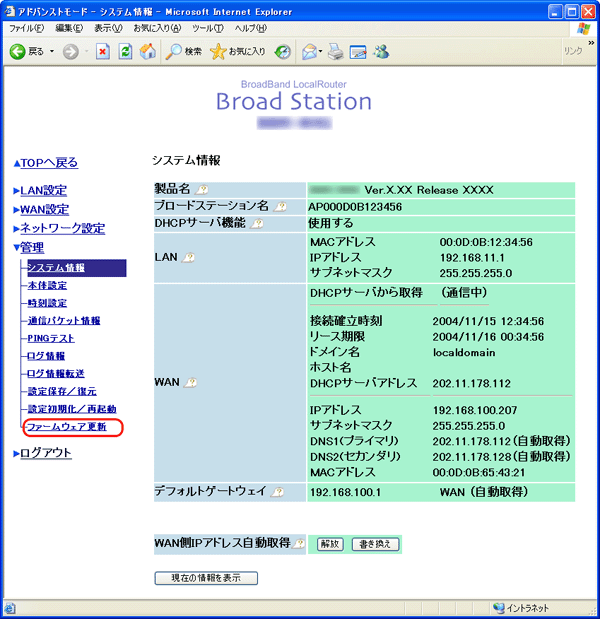Image resolution: width=600 pixels, height=619 pixels.
Task: Click help icon beside WAN row label
Action: click(191, 382)
